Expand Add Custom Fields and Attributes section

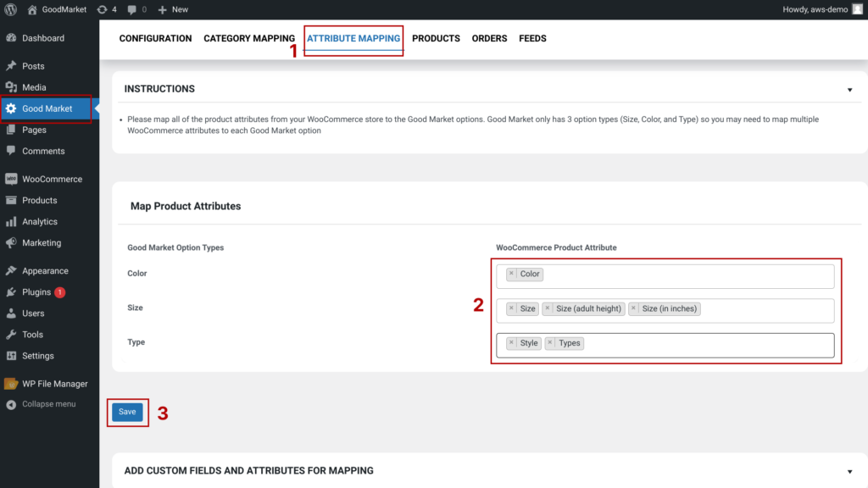click(x=849, y=471)
